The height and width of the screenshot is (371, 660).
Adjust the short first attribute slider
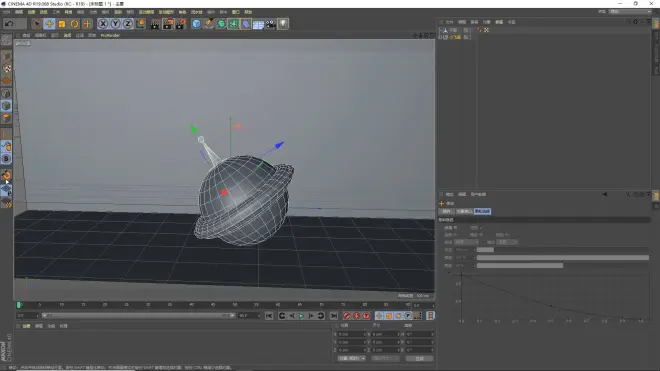pos(485,250)
